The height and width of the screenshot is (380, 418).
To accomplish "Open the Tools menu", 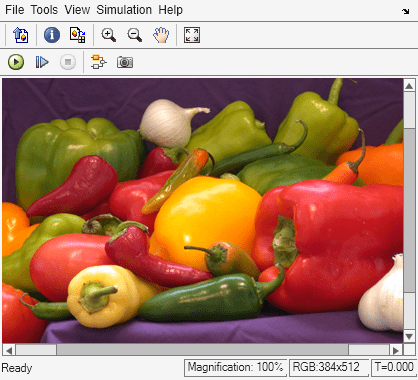I will 44,10.
